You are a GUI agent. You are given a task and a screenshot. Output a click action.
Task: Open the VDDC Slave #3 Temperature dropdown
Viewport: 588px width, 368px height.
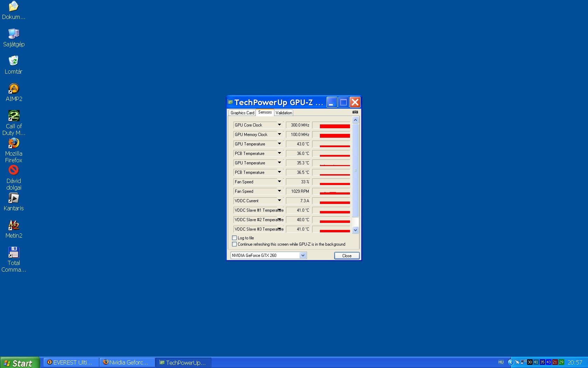[x=279, y=229]
